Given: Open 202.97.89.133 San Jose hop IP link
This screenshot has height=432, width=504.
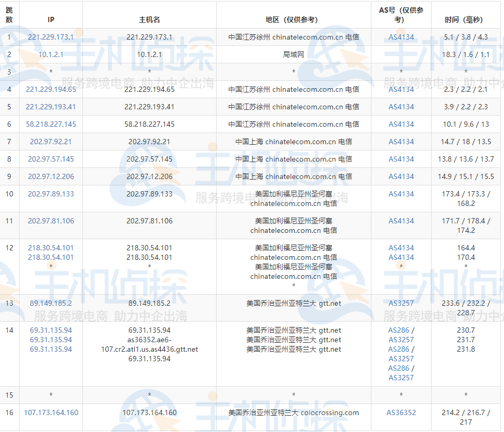Looking at the screenshot, I should tap(50, 194).
